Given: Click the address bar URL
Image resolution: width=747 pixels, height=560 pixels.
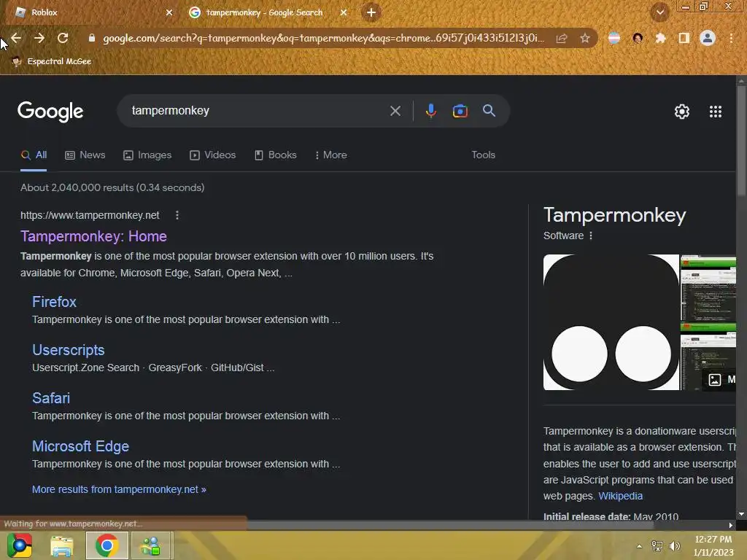Looking at the screenshot, I should [x=323, y=38].
